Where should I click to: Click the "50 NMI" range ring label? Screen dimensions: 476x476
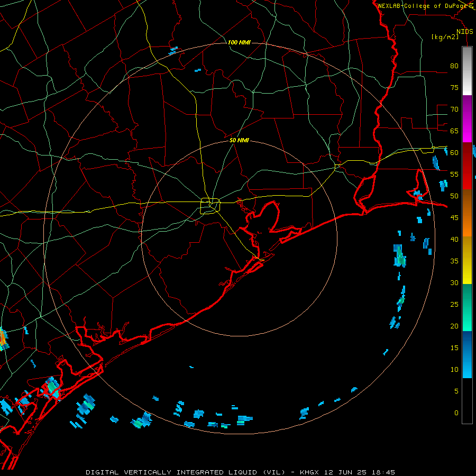pos(239,140)
